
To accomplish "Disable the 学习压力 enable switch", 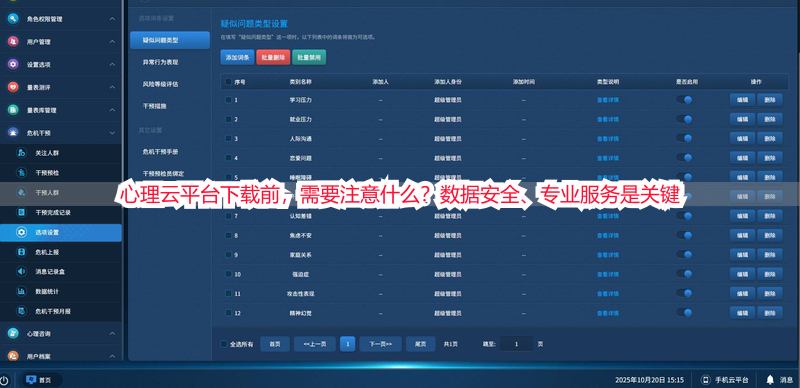I will pyautogui.click(x=684, y=100).
